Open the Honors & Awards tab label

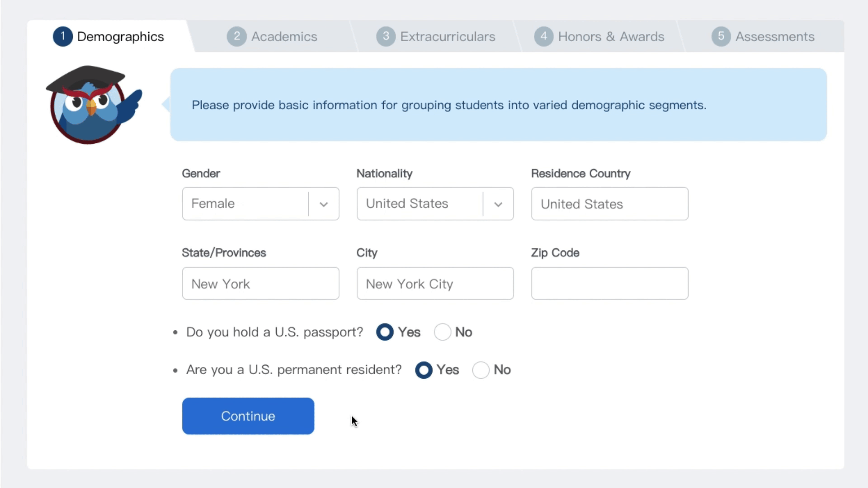(x=611, y=37)
